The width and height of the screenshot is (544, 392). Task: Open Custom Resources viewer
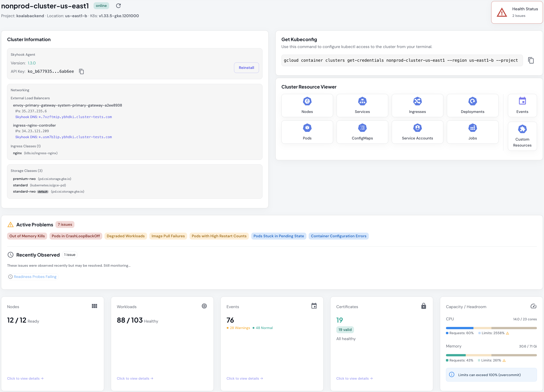(522, 136)
